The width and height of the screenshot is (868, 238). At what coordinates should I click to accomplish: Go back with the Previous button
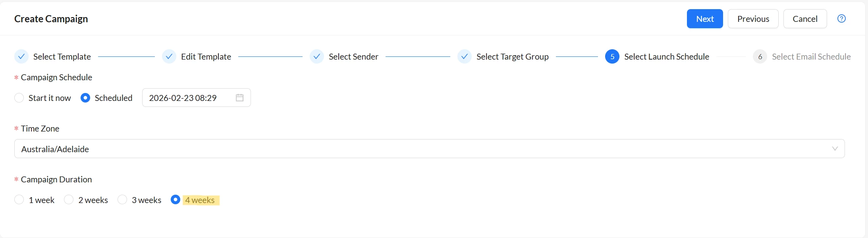pos(753,19)
